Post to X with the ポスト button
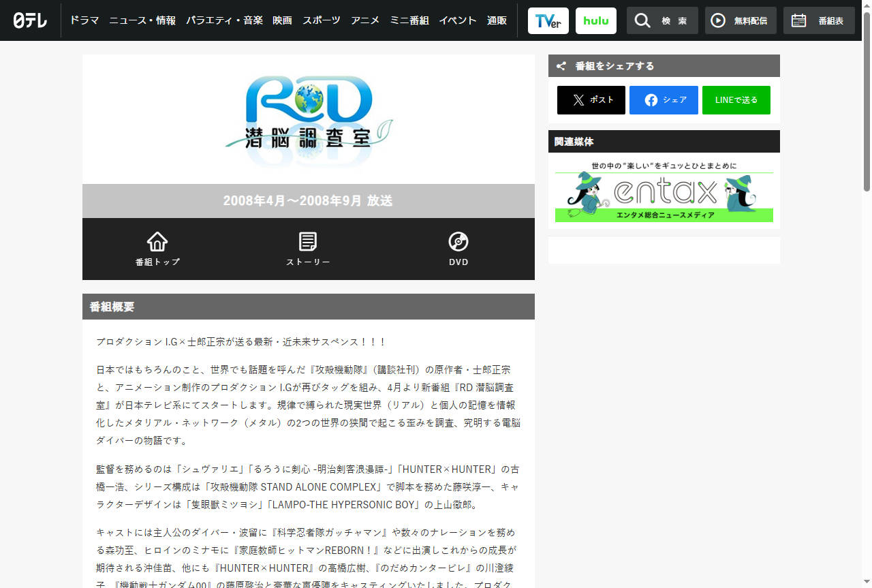The image size is (872, 588). pyautogui.click(x=591, y=100)
